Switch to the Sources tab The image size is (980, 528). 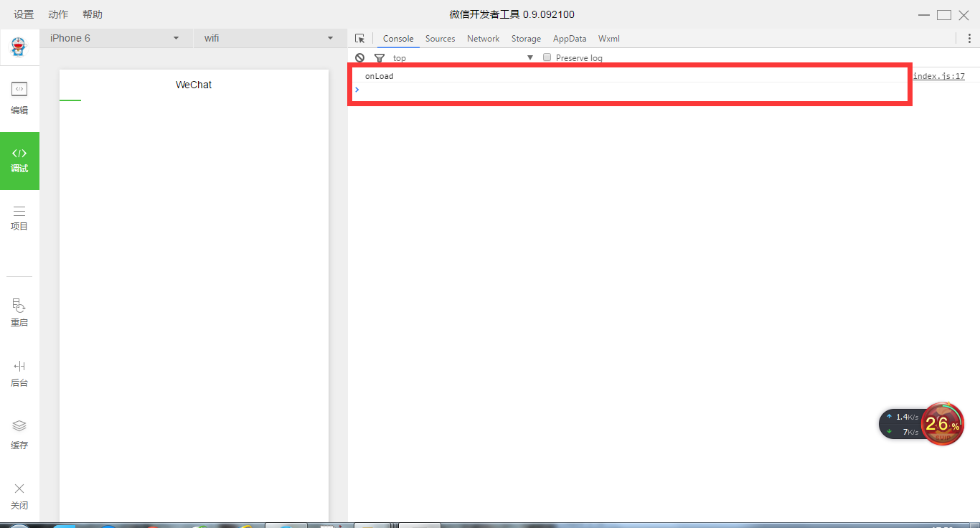coord(440,39)
